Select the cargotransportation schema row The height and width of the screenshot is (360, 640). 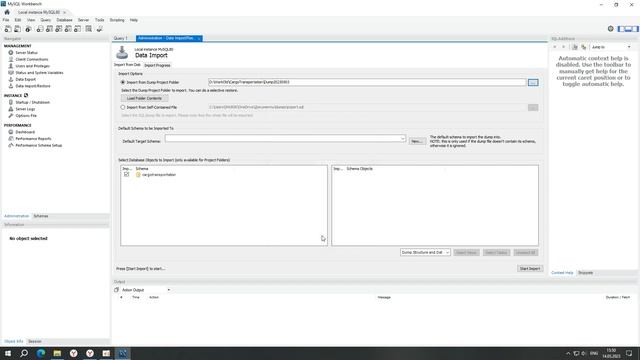pos(223,175)
